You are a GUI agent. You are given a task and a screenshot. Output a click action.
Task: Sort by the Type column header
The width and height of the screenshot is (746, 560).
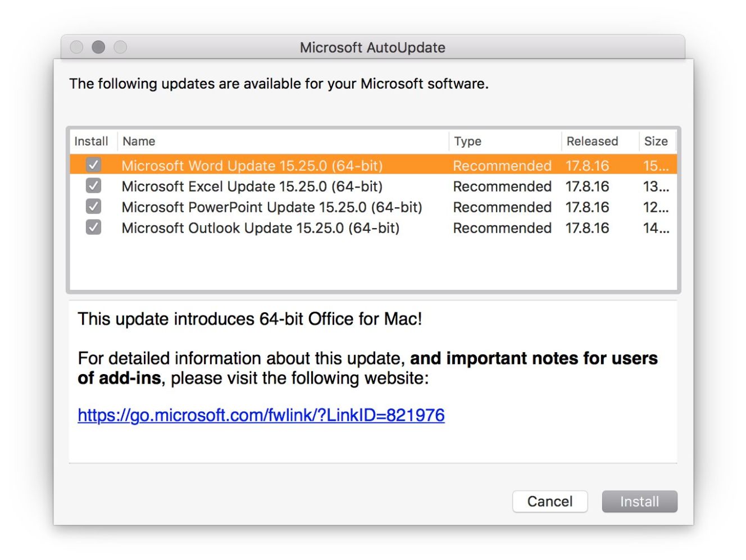pyautogui.click(x=506, y=141)
